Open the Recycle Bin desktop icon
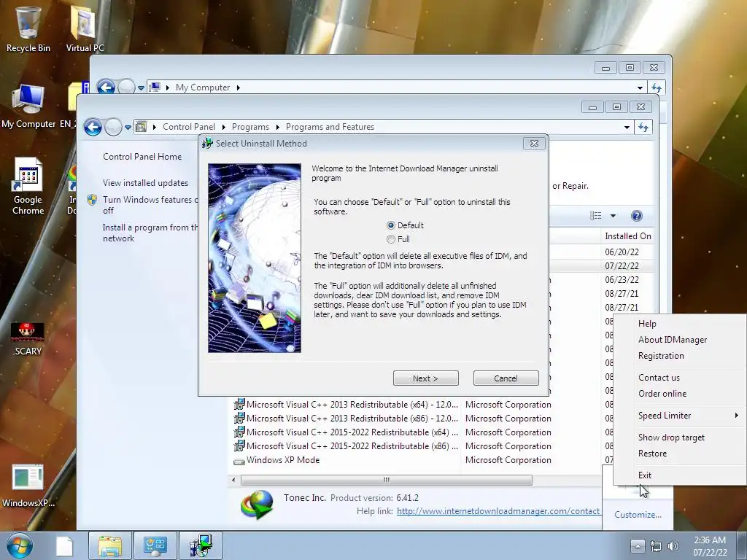The image size is (747, 560). click(x=28, y=28)
